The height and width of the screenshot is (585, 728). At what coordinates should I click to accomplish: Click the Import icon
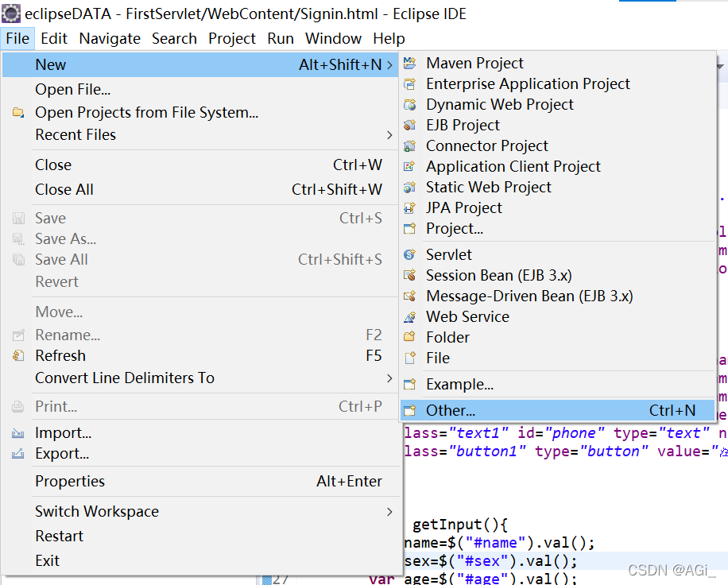pyautogui.click(x=18, y=433)
